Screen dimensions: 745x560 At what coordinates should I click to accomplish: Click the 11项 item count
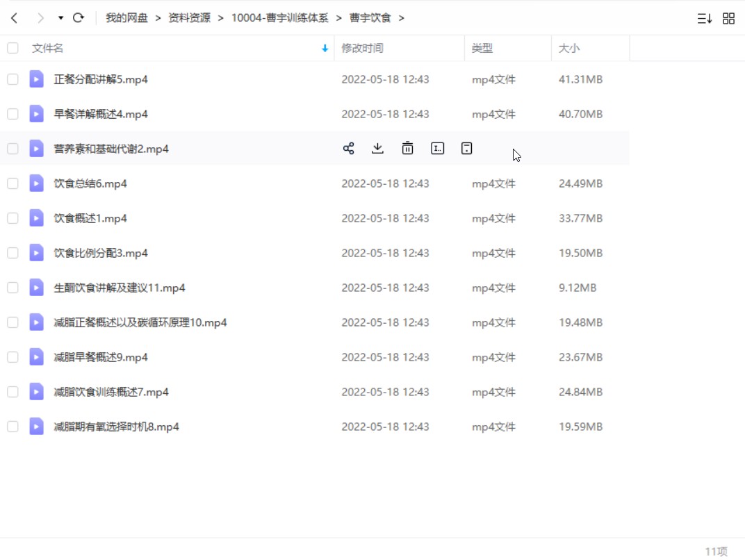[716, 551]
